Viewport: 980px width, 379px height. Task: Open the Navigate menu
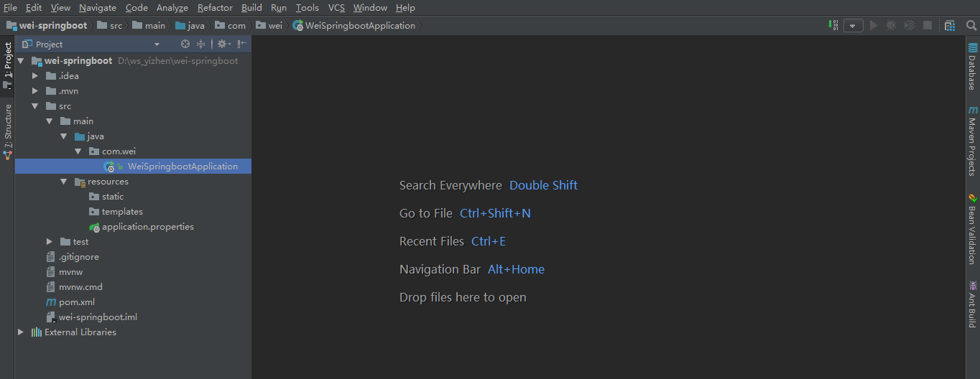pyautogui.click(x=98, y=8)
